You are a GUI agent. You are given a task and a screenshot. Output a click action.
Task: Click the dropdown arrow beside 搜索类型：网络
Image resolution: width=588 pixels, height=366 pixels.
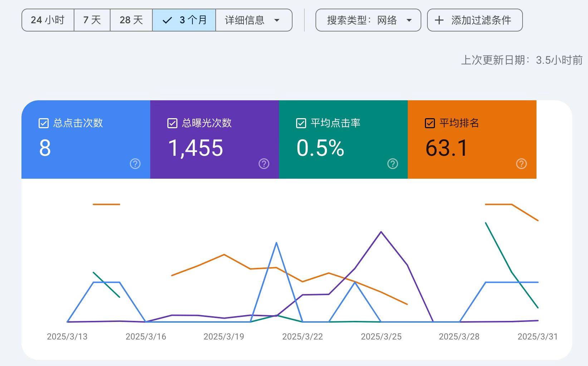[409, 20]
